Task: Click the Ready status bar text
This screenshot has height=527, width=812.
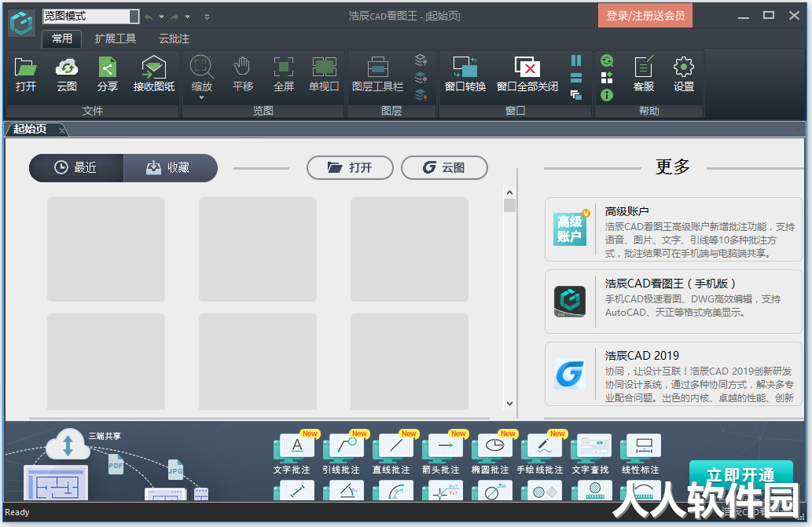Action: coord(17,512)
